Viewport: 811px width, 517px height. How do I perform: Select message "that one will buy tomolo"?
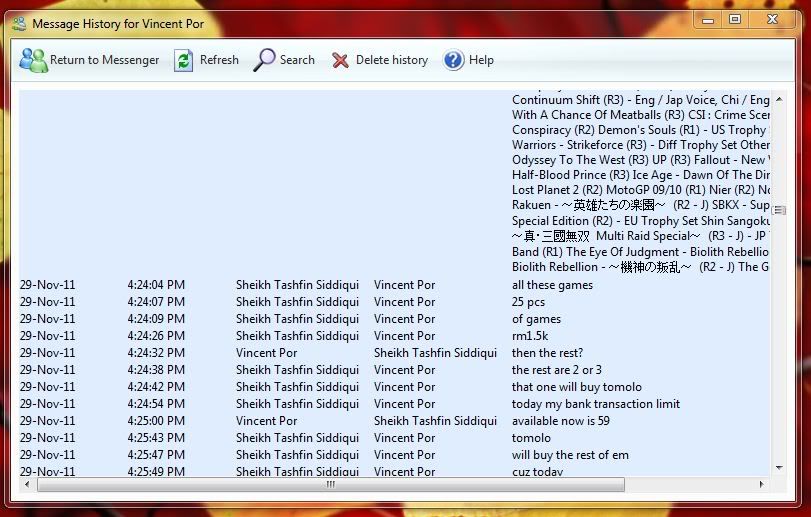[x=576, y=387]
